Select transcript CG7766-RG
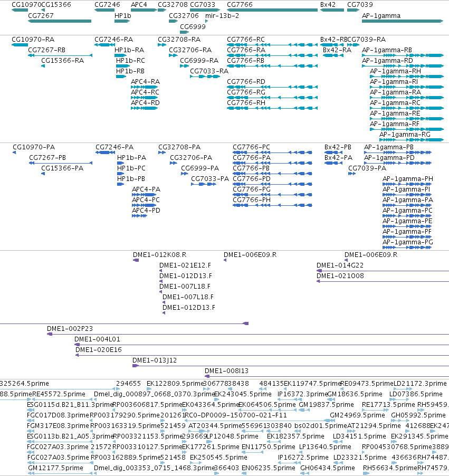This screenshot has width=449, height=476. coord(246,92)
